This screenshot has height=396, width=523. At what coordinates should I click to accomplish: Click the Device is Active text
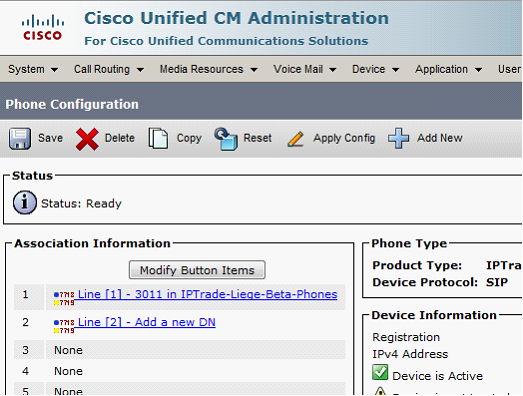pos(438,376)
